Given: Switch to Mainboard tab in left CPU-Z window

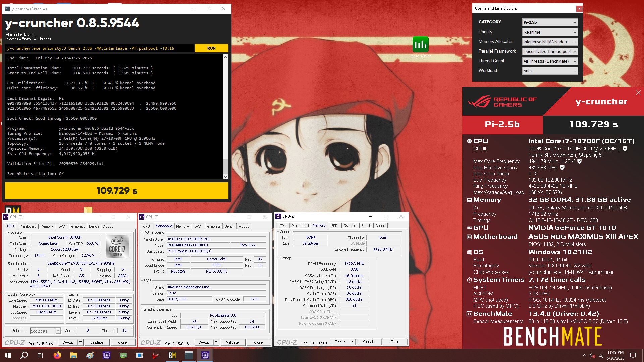Looking at the screenshot, I should [x=28, y=226].
